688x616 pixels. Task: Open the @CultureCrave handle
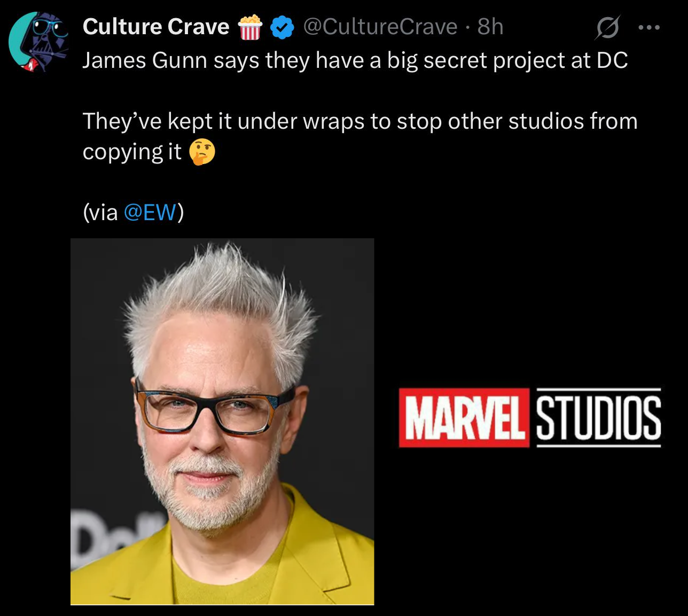click(x=380, y=27)
